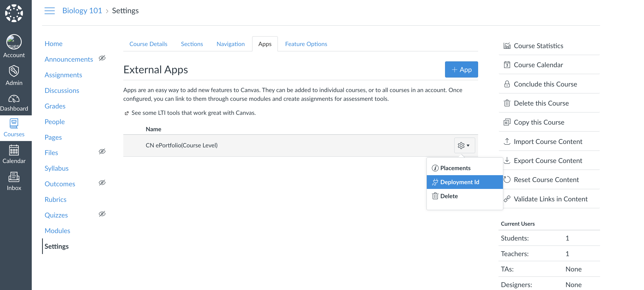Viewport: 644px width, 290px height.
Task: Click the Account avatar icon
Action: coord(14,42)
